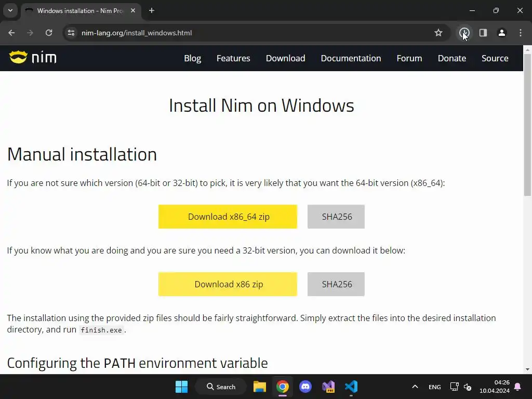Image resolution: width=532 pixels, height=399 pixels.
Task: Open Windows Start menu
Action: click(181, 387)
